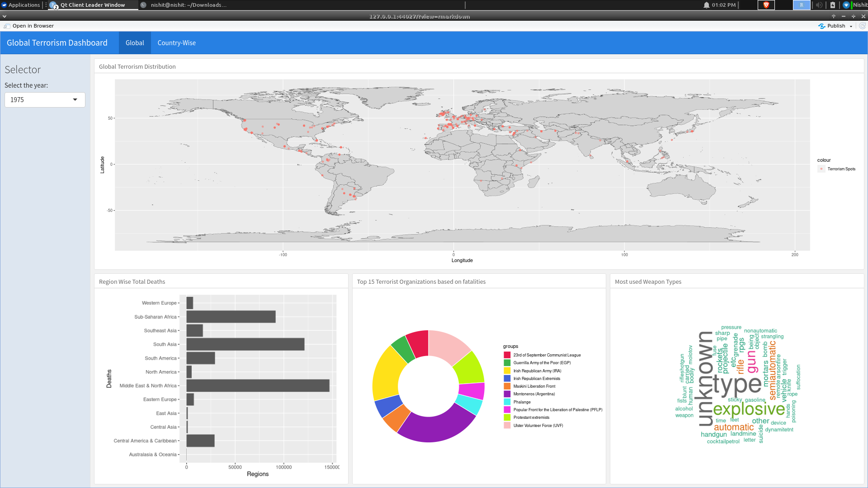Click the volume speaker icon
The image size is (868, 488).
[819, 5]
